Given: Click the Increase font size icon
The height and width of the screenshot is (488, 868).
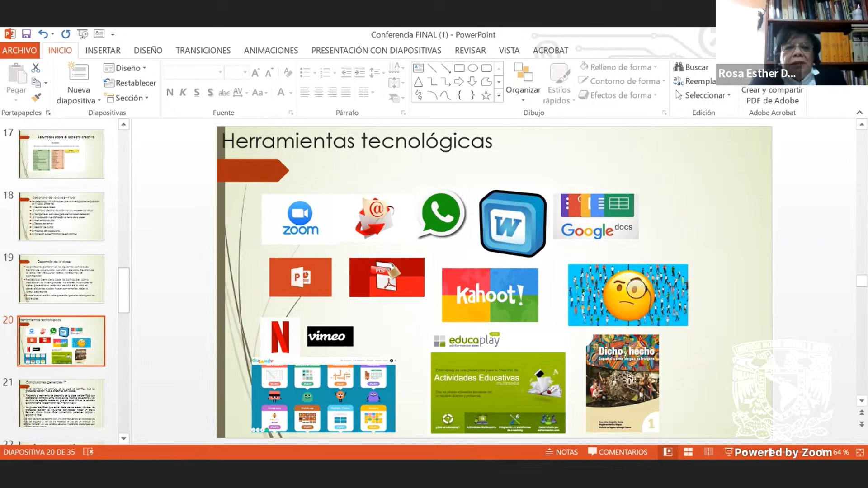Looking at the screenshot, I should [255, 72].
